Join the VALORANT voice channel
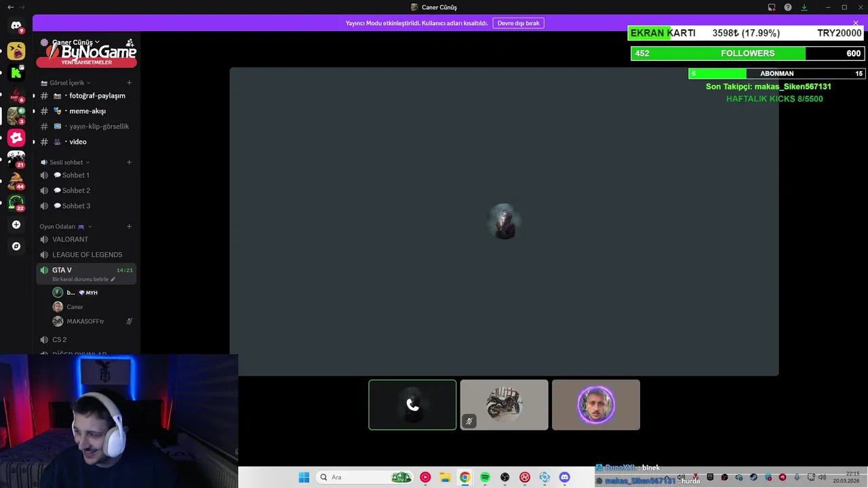This screenshot has width=868, height=488. [87, 239]
